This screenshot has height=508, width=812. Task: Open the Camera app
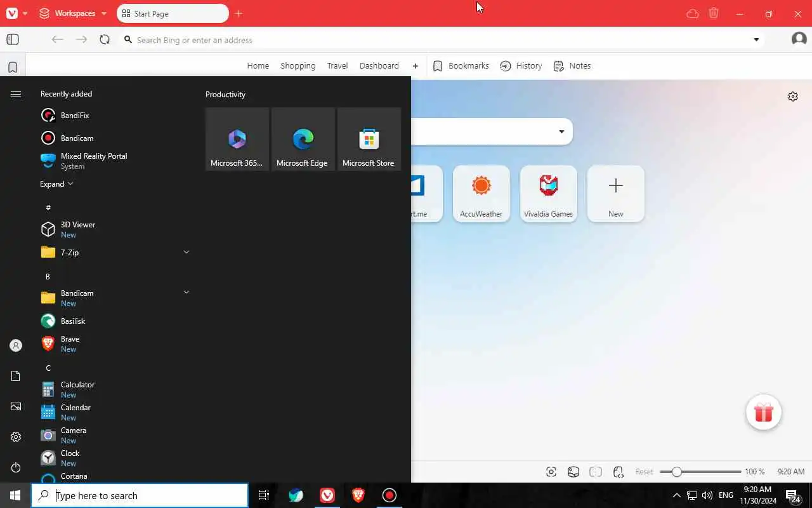click(x=114, y=435)
